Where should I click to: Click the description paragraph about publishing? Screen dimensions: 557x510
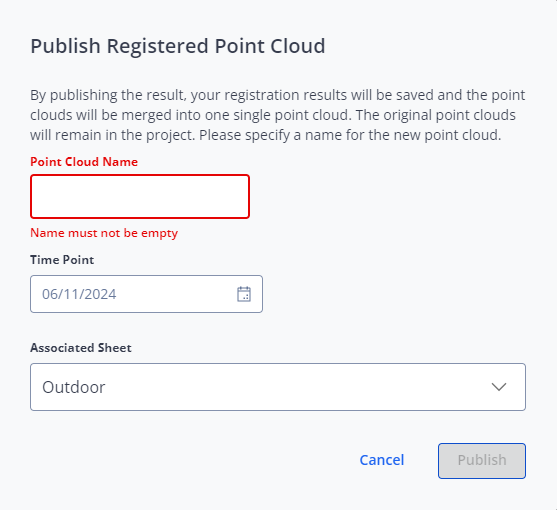277,115
